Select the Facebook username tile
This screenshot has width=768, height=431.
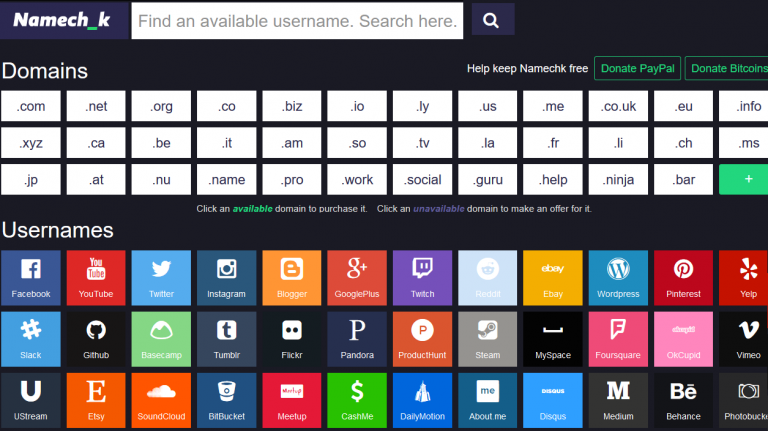[x=30, y=277]
